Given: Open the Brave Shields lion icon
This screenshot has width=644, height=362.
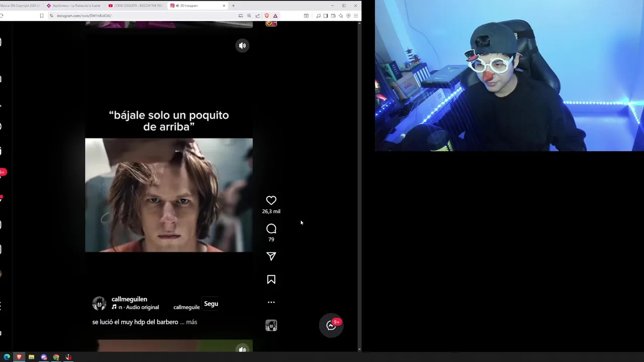Looking at the screenshot, I should point(267,16).
